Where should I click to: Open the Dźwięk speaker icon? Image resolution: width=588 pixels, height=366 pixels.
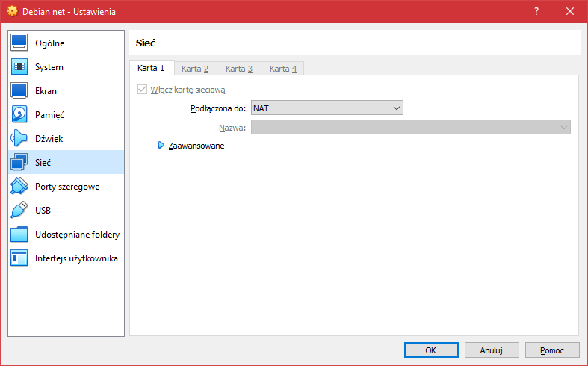click(x=20, y=139)
